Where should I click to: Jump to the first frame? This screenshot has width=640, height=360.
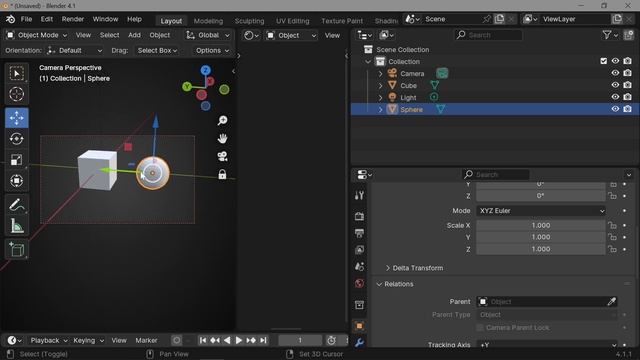point(203,340)
